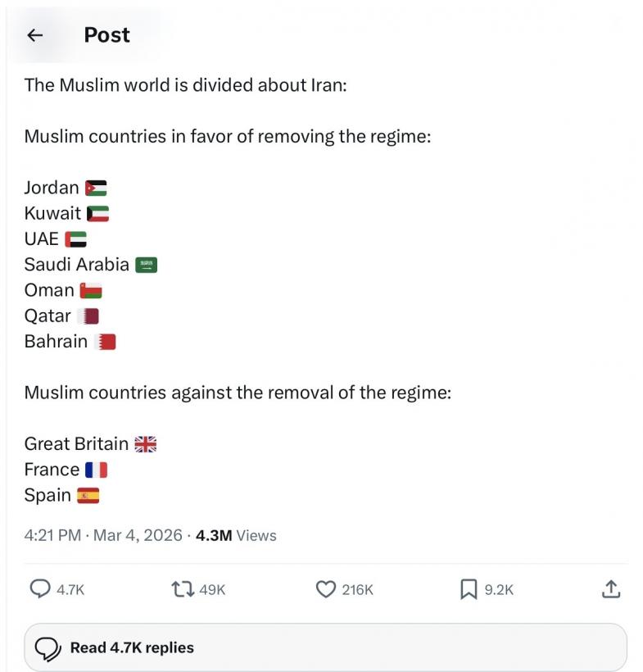The width and height of the screenshot is (643, 672).
Task: Click the Post header title
Action: pyautogui.click(x=106, y=35)
